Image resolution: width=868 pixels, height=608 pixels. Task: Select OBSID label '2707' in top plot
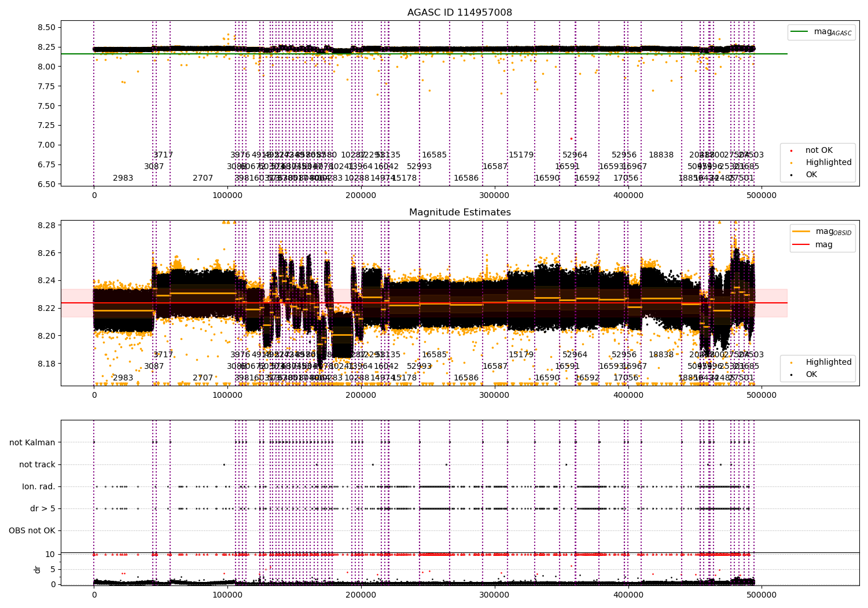coord(203,178)
